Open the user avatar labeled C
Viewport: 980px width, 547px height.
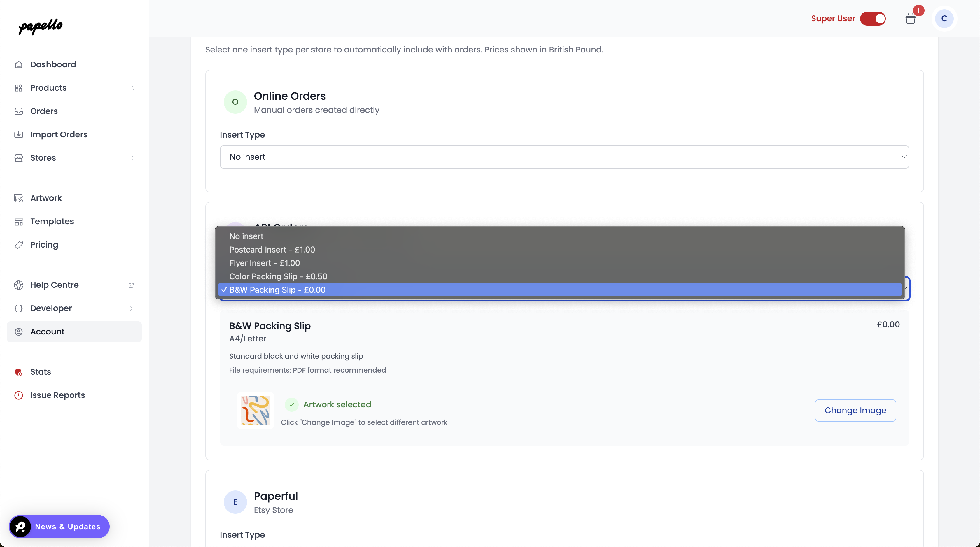[944, 19]
